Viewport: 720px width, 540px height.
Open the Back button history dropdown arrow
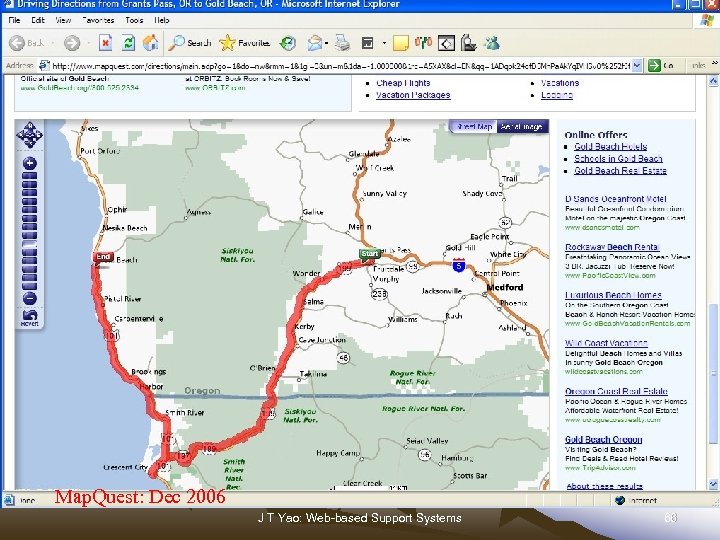point(52,43)
